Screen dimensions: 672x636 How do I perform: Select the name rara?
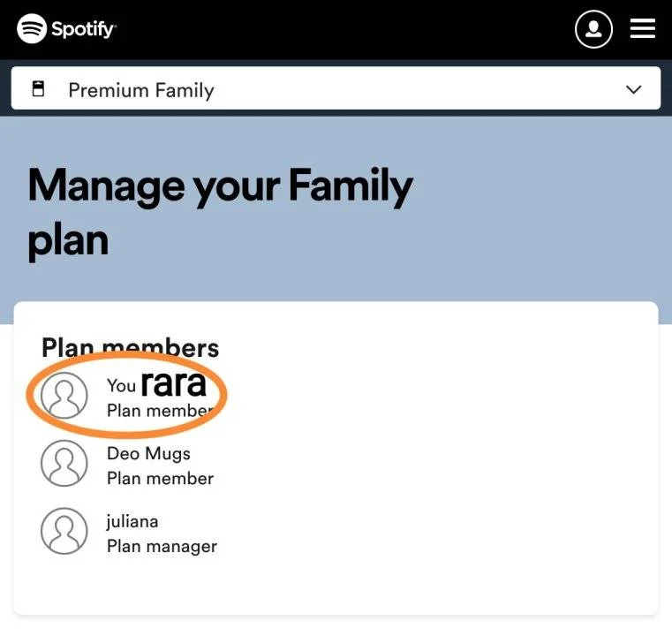click(174, 384)
